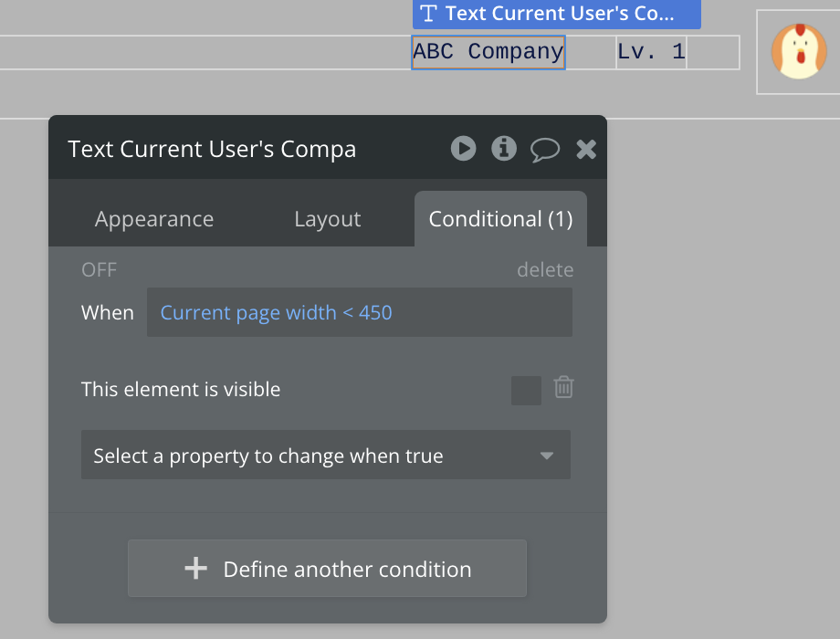Click the text T icon in blue label
This screenshot has height=639, width=840.
coord(428,13)
